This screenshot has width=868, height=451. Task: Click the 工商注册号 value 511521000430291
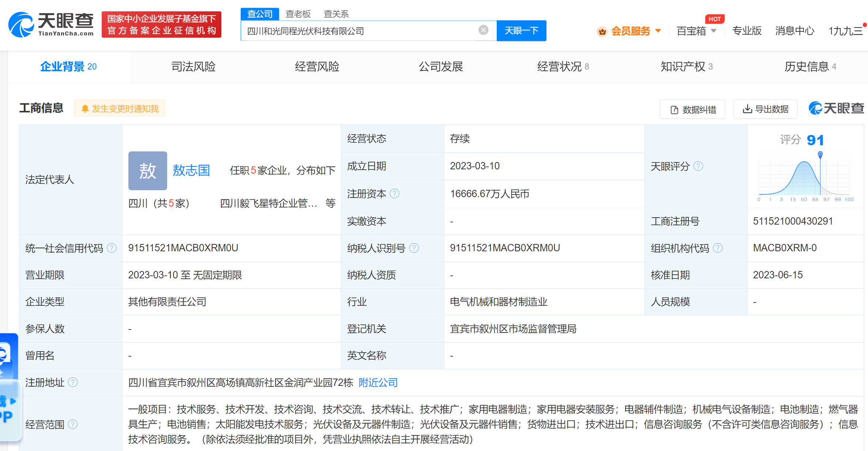(793, 221)
